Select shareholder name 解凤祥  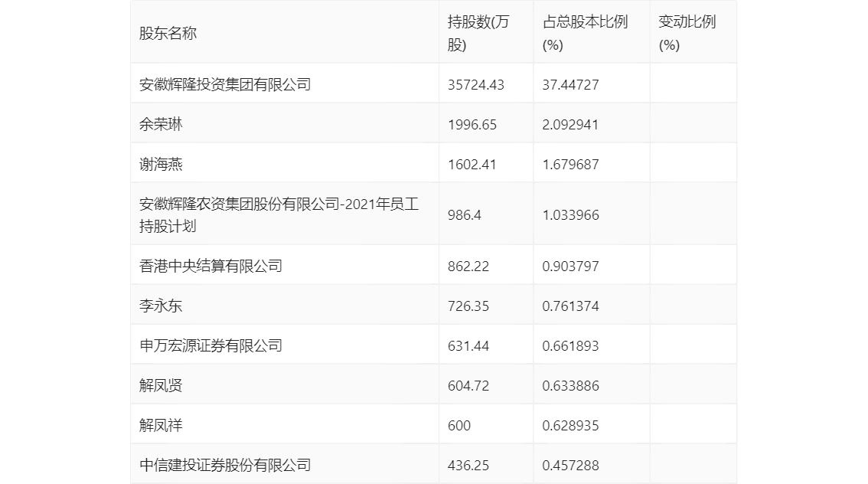(x=161, y=426)
